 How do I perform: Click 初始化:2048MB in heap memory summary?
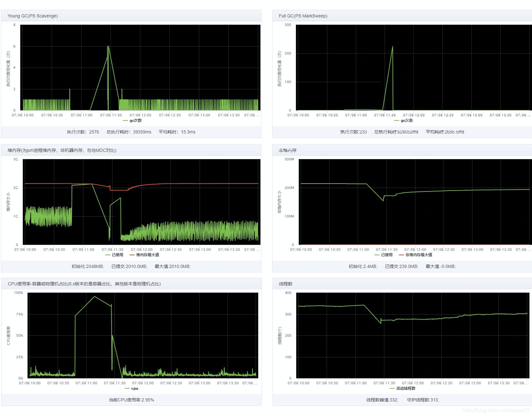88,266
